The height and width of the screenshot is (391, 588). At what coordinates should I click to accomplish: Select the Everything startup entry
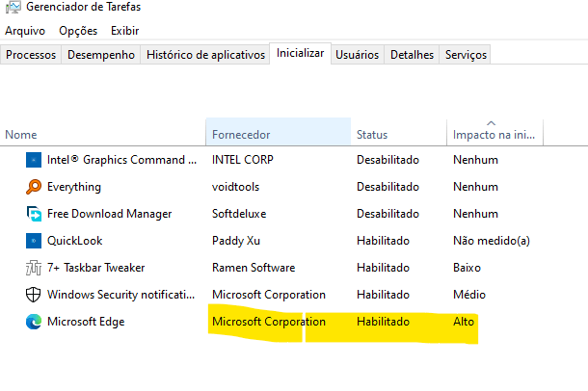coord(74,187)
